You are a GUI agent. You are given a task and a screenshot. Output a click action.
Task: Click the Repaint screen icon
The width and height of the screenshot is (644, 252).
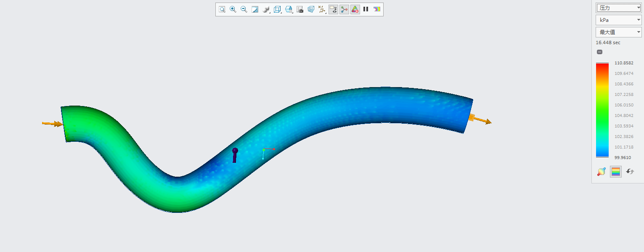(254, 9)
